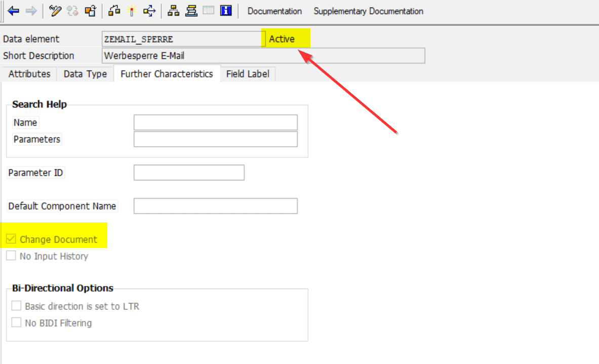Enable the No Input History checkbox
Image resolution: width=599 pixels, height=364 pixels.
pyautogui.click(x=11, y=256)
